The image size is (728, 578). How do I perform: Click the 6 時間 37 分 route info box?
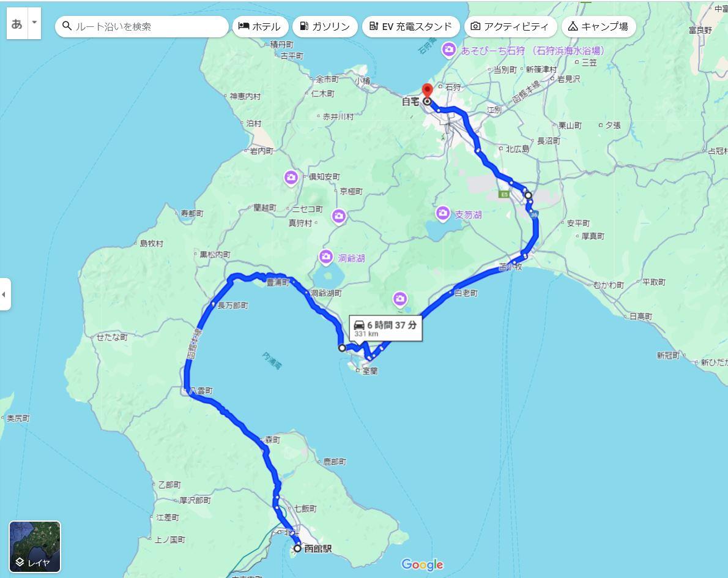click(x=386, y=328)
